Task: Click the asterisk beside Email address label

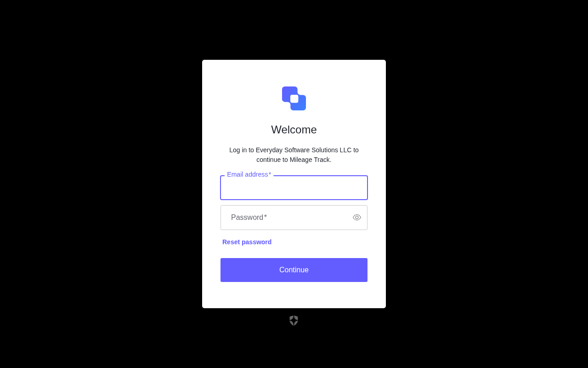Action: pos(270,174)
